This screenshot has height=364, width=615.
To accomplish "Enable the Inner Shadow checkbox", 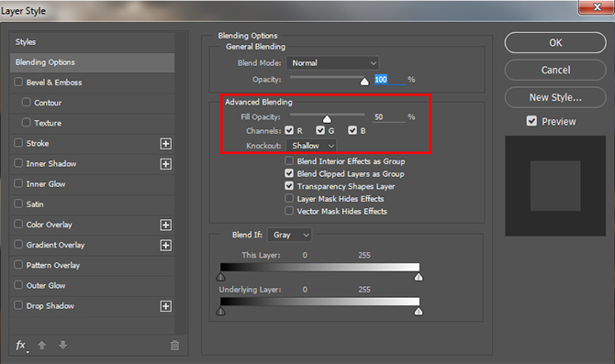I will [18, 163].
